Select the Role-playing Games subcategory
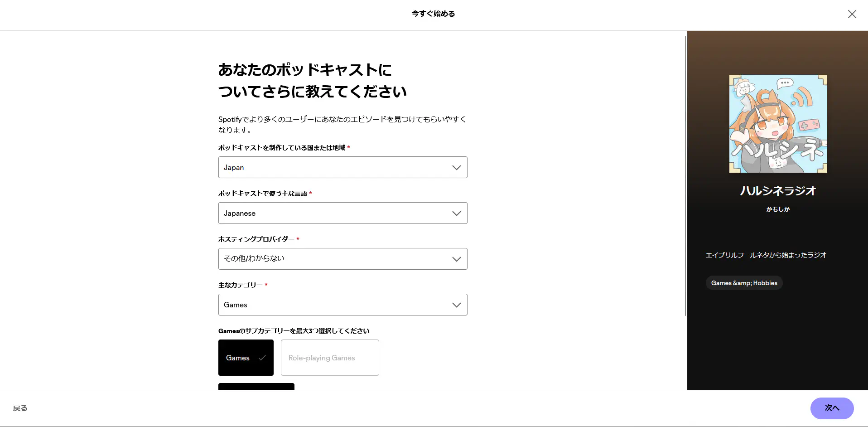 330,358
